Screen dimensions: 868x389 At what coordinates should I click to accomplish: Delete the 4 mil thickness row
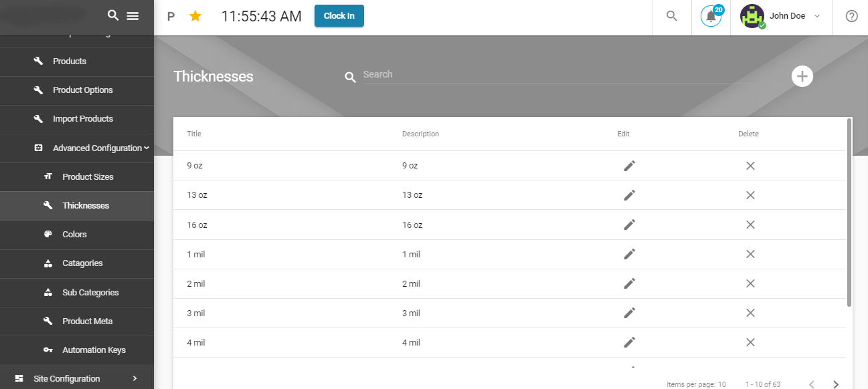click(x=750, y=342)
